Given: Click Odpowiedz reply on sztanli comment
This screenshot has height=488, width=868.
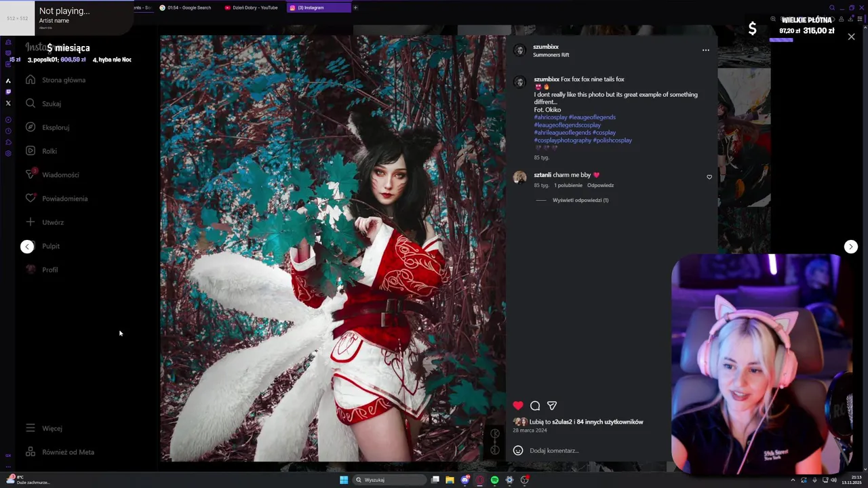Looking at the screenshot, I should (x=600, y=185).
